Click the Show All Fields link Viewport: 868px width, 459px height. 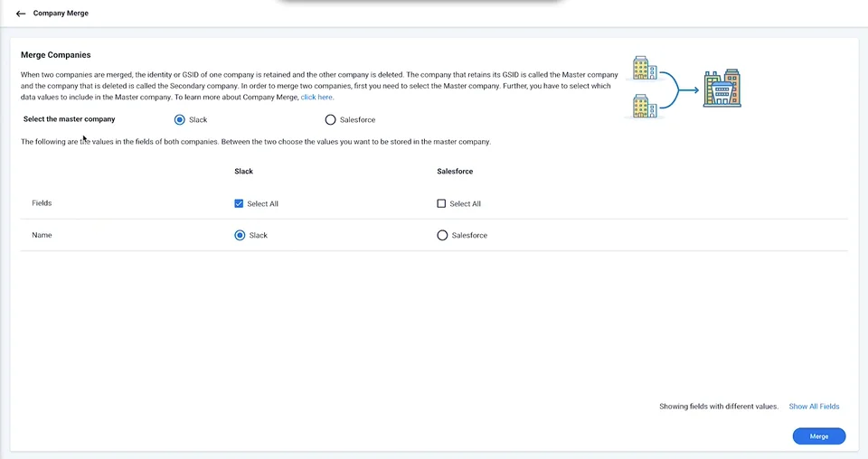click(814, 407)
